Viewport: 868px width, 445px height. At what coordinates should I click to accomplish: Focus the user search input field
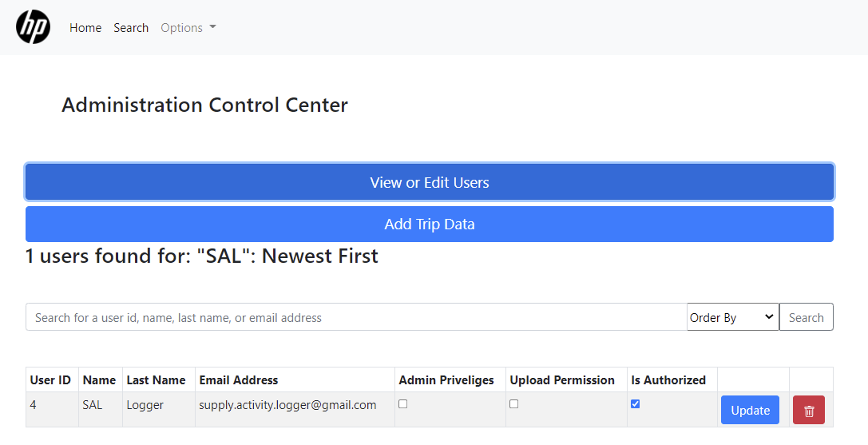tap(356, 317)
